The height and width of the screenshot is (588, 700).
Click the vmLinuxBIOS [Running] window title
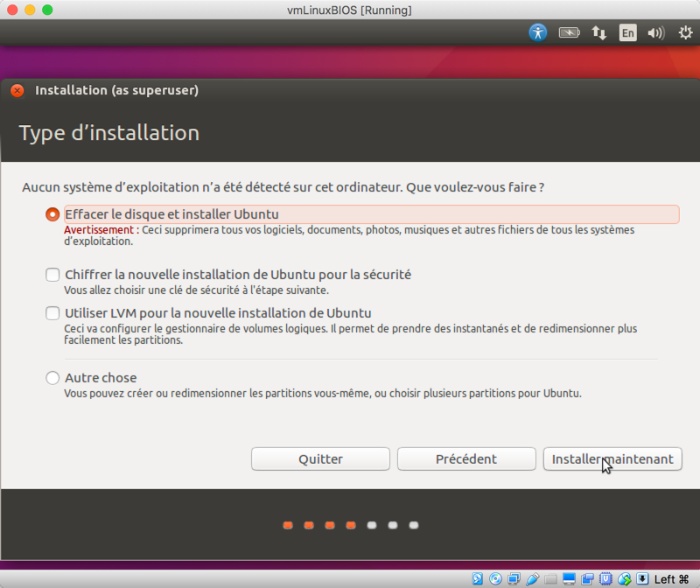tap(349, 10)
